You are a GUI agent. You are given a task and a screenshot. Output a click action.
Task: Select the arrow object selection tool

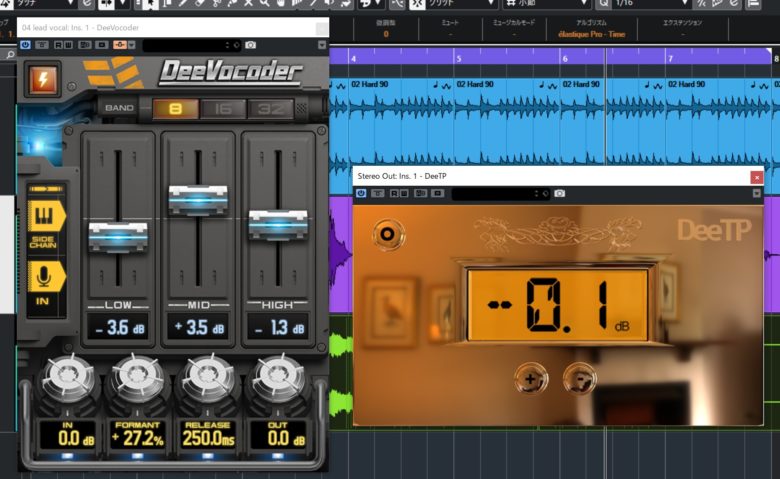point(149,4)
